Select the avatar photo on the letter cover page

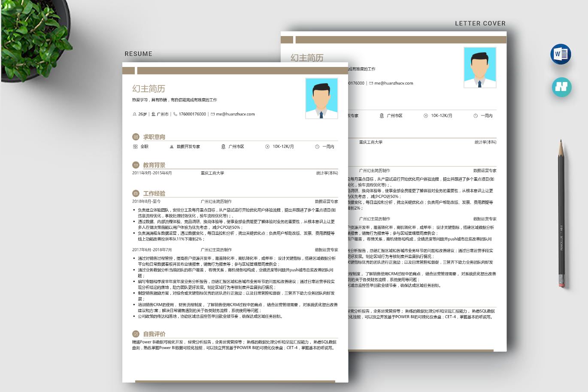point(480,67)
